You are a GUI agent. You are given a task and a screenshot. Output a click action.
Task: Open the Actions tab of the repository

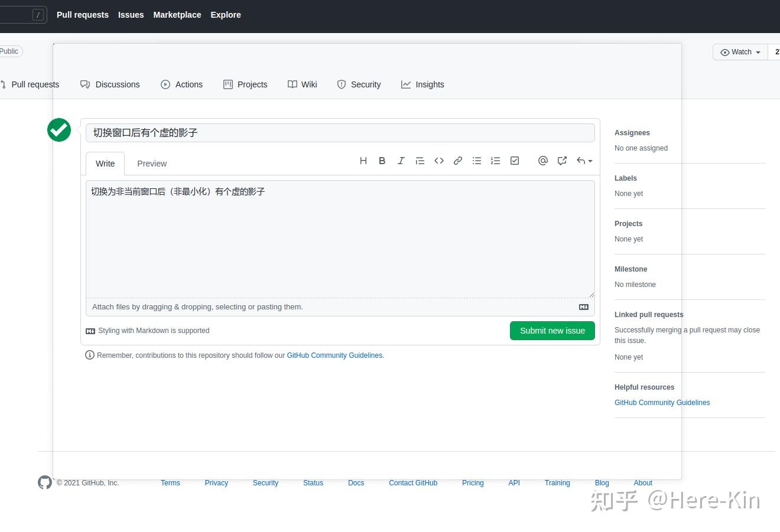click(x=181, y=84)
